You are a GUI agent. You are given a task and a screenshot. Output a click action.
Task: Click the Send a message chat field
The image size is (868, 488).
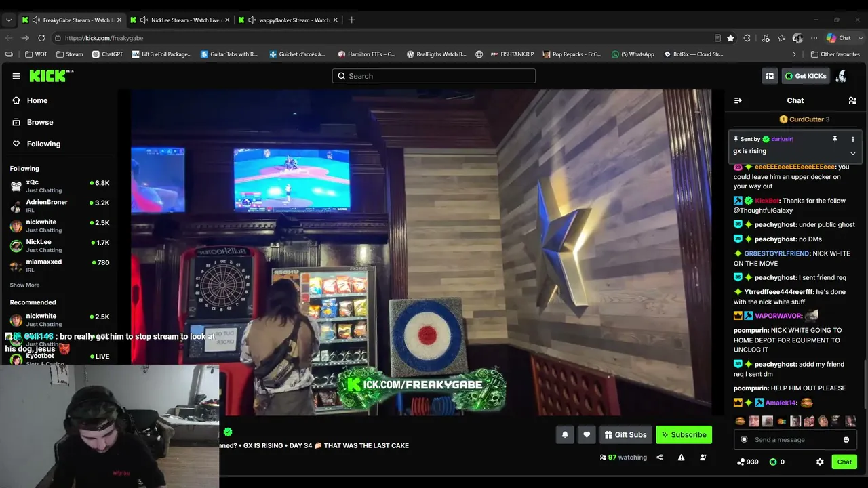point(795,440)
